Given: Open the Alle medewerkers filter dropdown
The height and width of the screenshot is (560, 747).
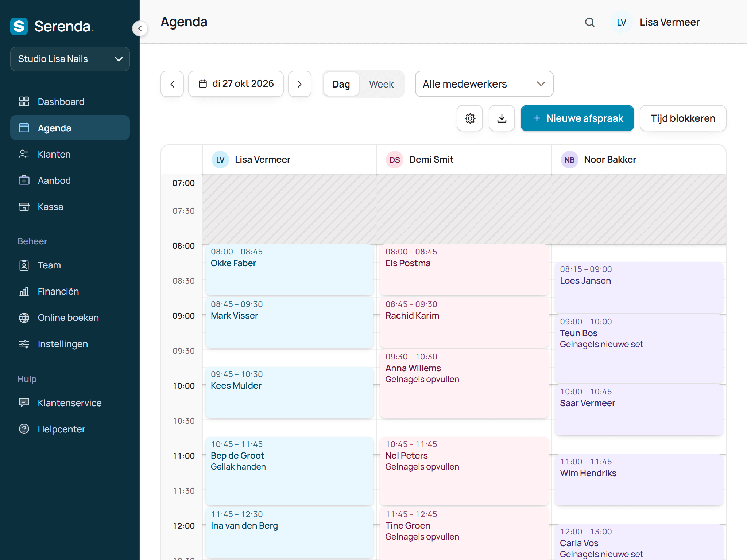Looking at the screenshot, I should coord(484,84).
